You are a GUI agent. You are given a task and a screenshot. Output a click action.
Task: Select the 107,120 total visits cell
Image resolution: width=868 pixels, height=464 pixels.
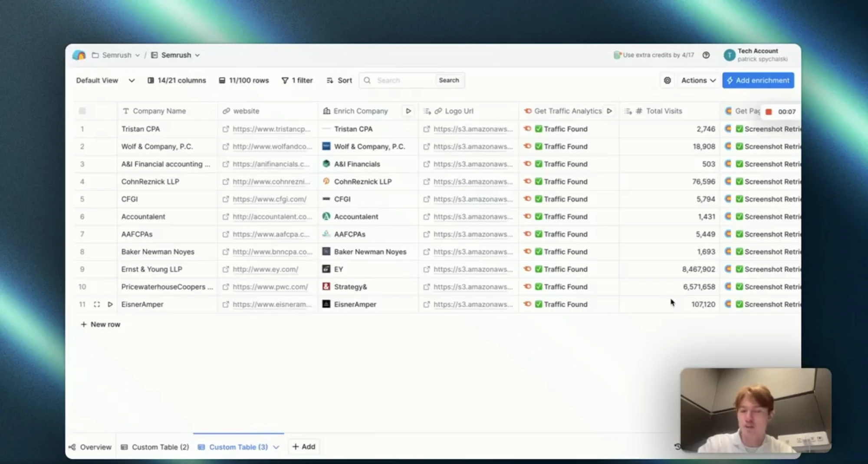pos(669,304)
